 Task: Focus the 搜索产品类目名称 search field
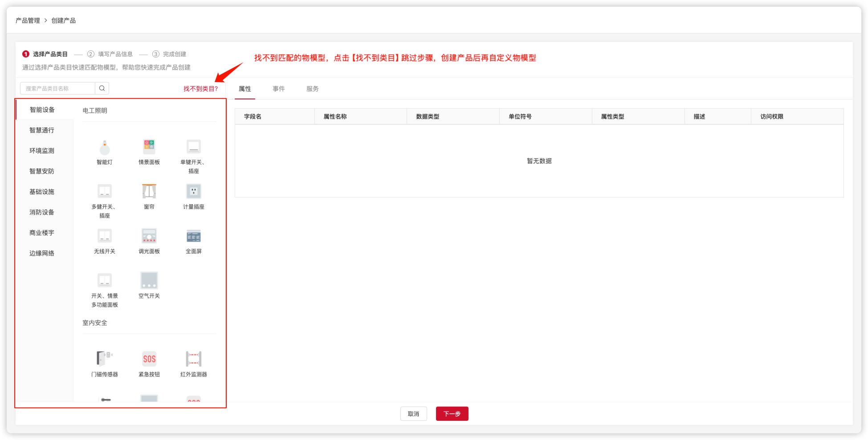[58, 88]
